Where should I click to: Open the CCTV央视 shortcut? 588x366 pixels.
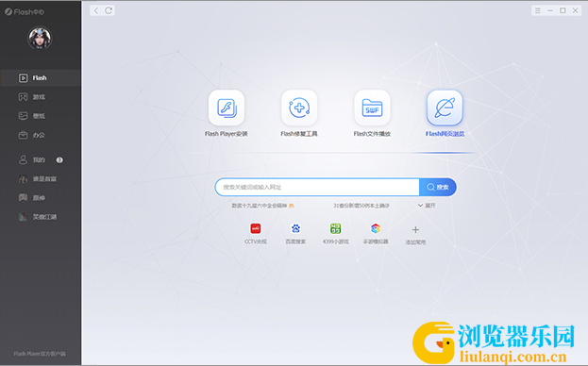256,233
